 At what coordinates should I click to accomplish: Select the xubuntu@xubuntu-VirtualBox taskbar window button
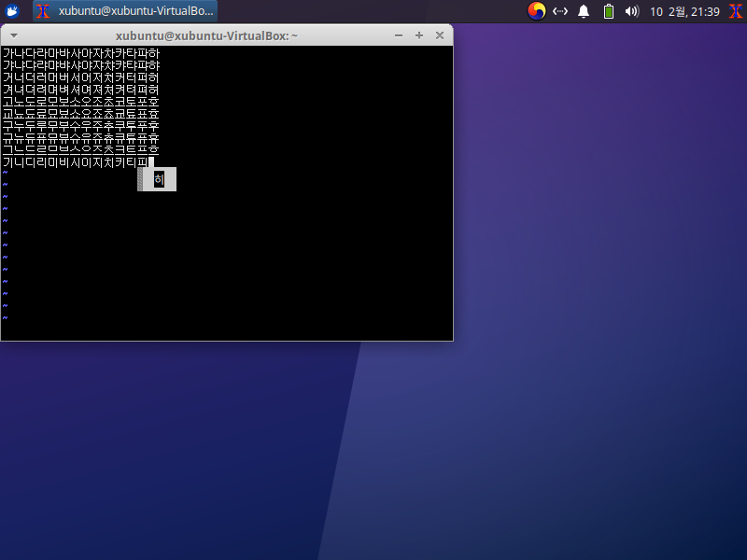(x=125, y=11)
